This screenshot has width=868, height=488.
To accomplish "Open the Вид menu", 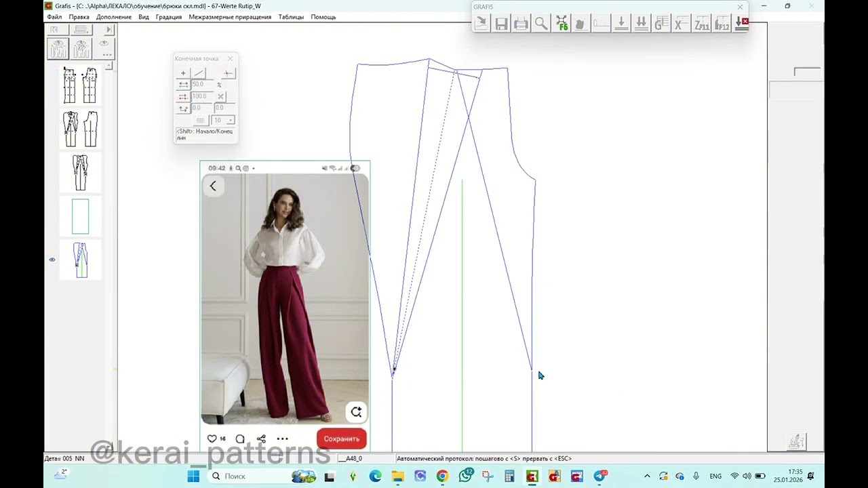I will click(144, 17).
